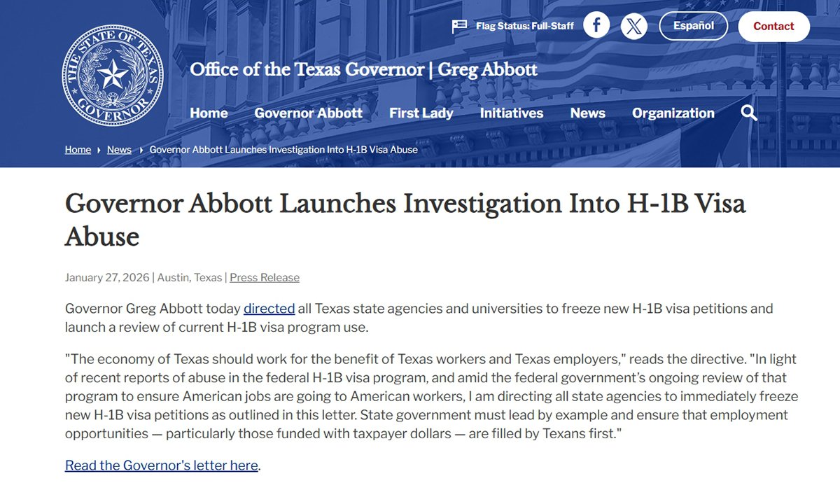Open the Organization navigation menu
This screenshot has height=504, width=840.
click(673, 113)
